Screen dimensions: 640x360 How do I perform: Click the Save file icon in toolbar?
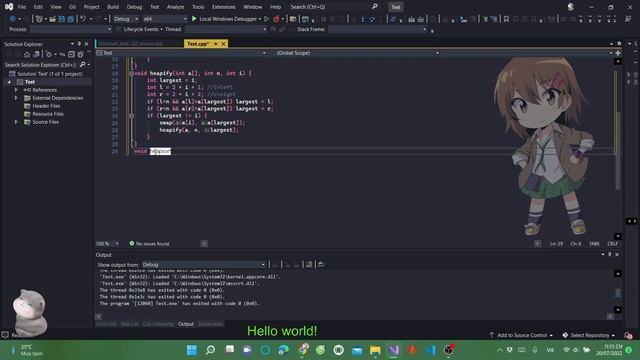[x=62, y=19]
